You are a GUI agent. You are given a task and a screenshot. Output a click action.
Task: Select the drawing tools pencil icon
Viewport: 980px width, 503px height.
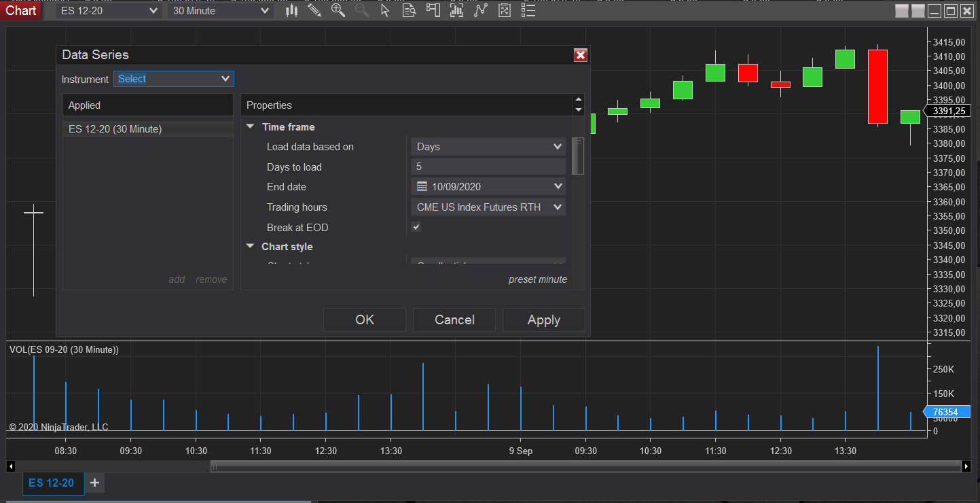[314, 10]
